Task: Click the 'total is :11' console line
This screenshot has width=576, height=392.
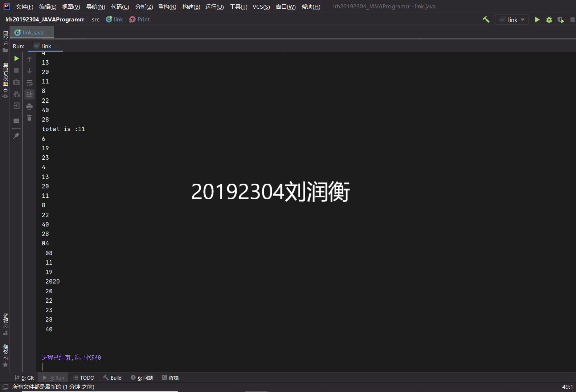Action: 64,129
